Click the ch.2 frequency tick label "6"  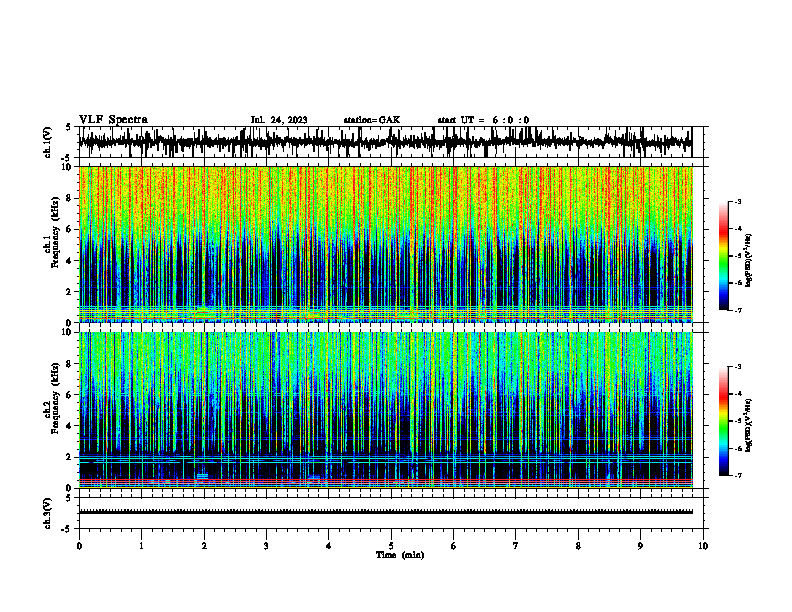[70, 394]
